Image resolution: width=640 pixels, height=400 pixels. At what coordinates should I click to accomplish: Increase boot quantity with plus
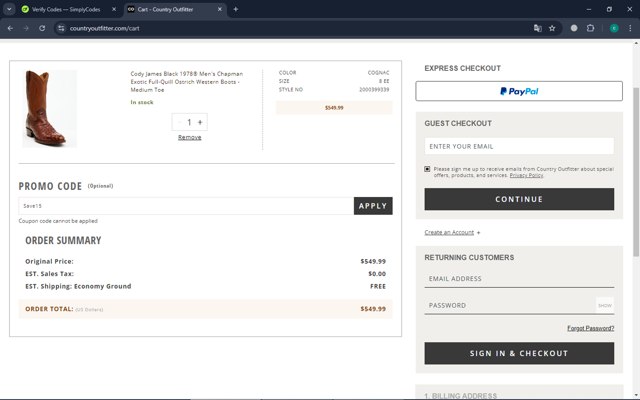200,122
